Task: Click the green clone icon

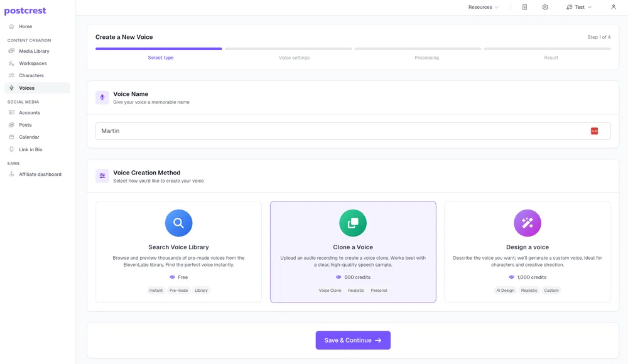Action: point(353,223)
